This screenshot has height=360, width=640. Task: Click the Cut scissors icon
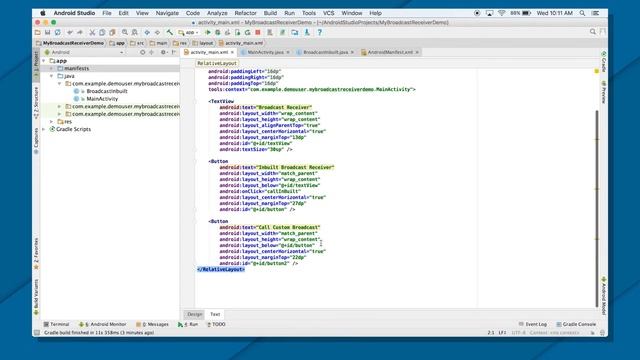tap(92, 32)
